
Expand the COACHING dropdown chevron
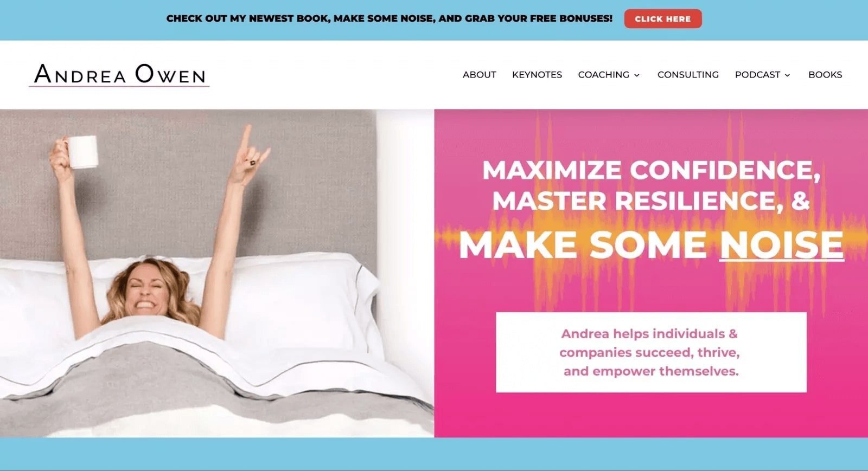637,75
